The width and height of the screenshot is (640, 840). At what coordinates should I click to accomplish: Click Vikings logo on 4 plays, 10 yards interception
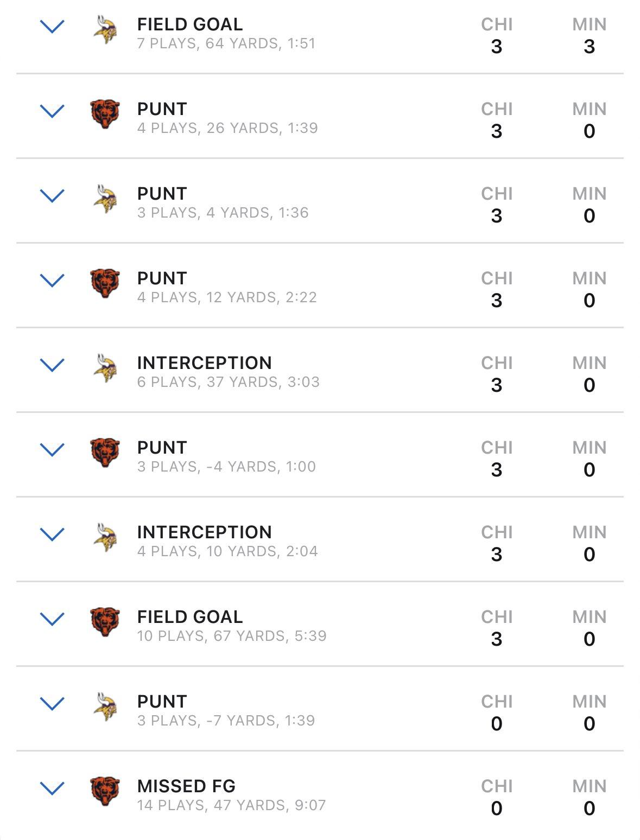tap(105, 538)
